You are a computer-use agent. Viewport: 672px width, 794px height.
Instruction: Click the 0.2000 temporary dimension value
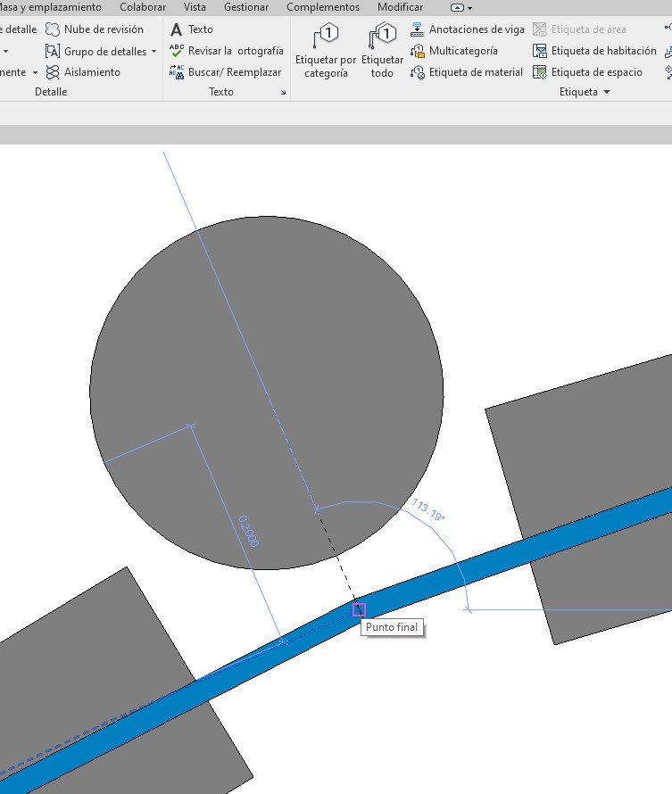coord(247,530)
